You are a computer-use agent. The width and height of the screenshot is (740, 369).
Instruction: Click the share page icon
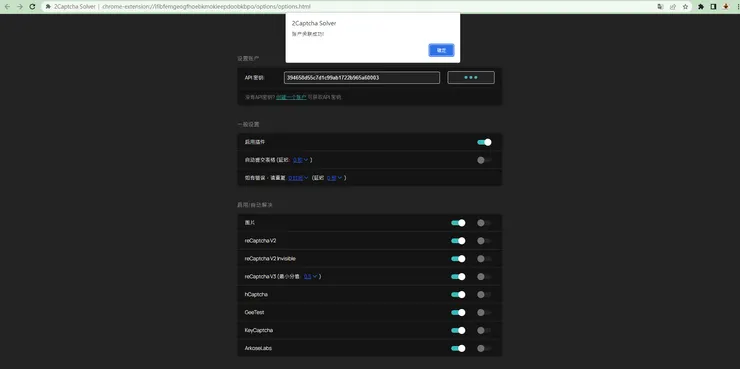tap(673, 7)
